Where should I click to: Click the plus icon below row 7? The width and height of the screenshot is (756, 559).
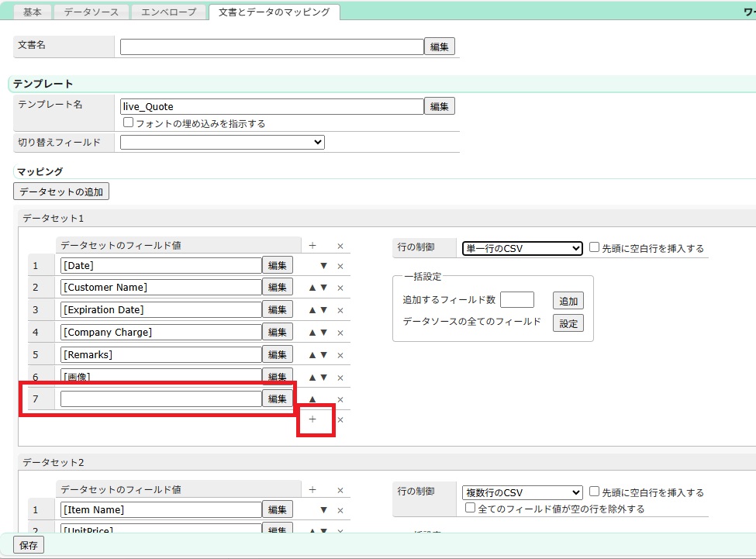(312, 419)
